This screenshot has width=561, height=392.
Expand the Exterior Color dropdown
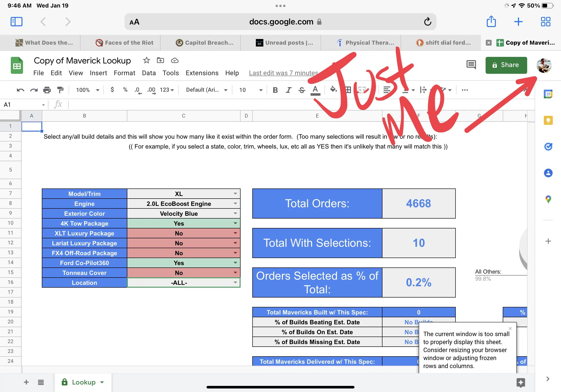235,213
